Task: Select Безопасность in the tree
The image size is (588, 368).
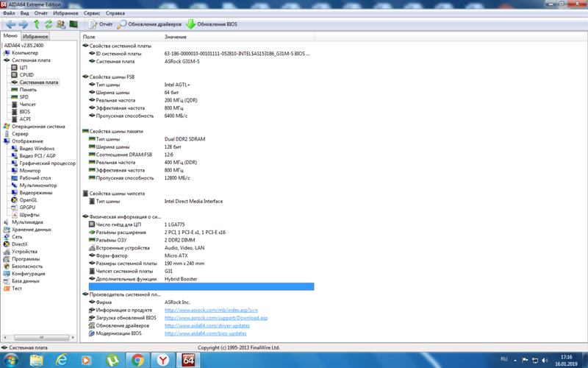Action: point(27,266)
